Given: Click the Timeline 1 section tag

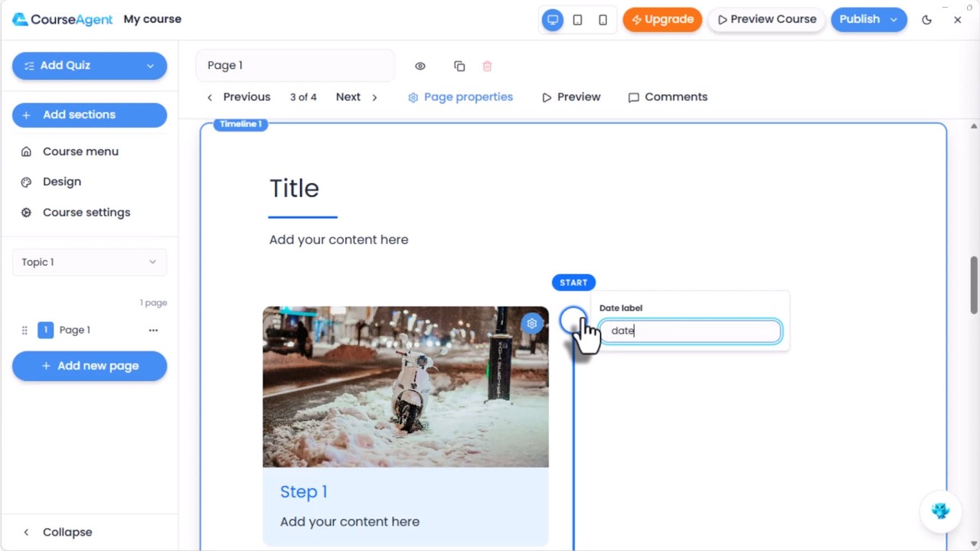Looking at the screenshot, I should [x=240, y=124].
